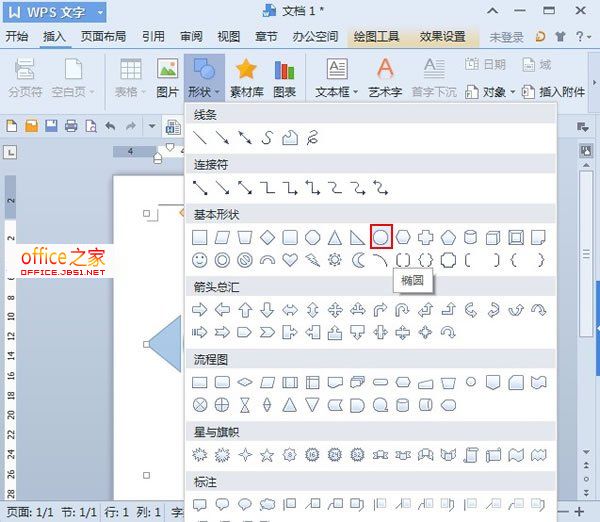Insert 艺术字 word art
Screen dimensions: 600x522
[385, 78]
